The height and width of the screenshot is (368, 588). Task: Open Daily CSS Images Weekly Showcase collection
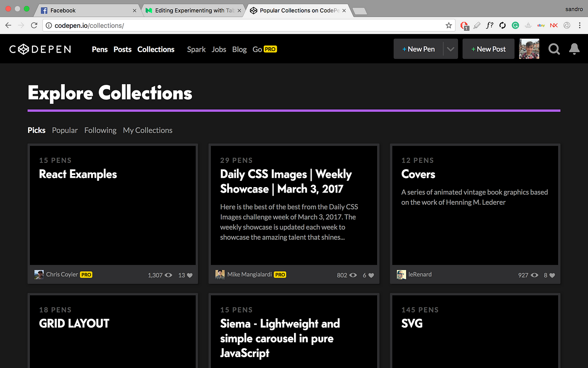286,181
